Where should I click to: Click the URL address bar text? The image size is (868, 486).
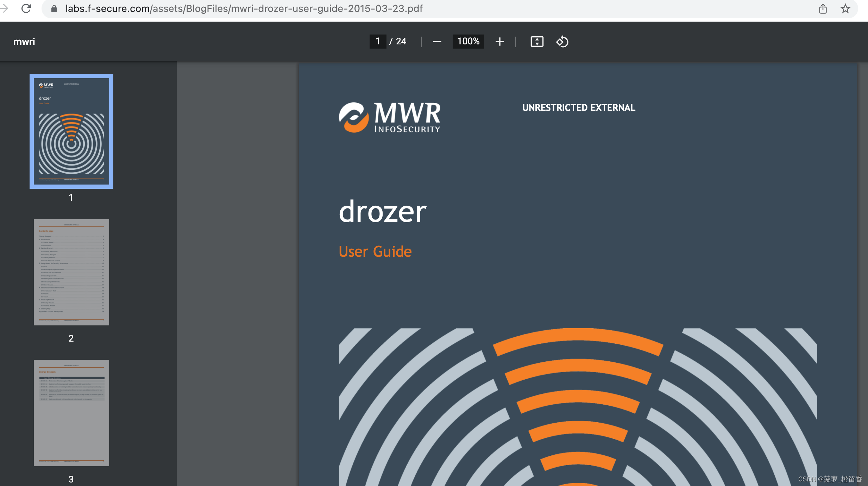pyautogui.click(x=244, y=8)
